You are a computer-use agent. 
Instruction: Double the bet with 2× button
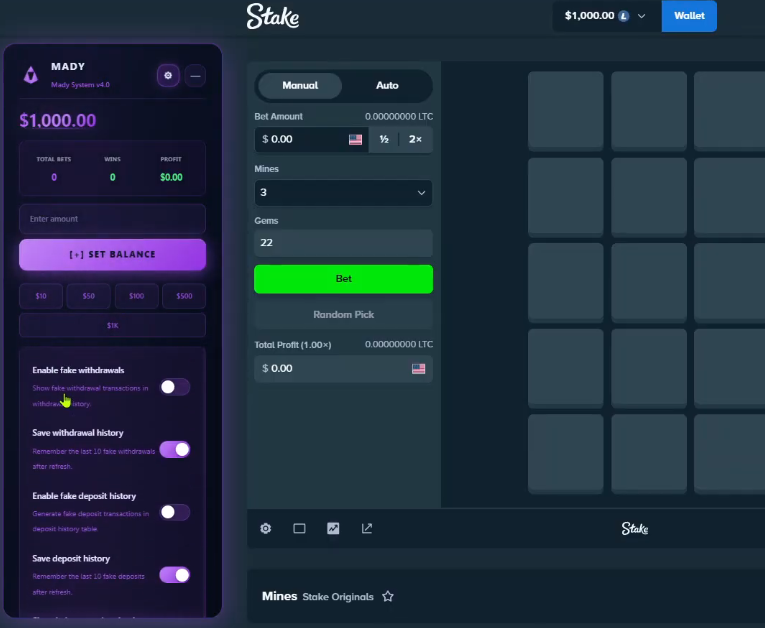click(x=415, y=140)
